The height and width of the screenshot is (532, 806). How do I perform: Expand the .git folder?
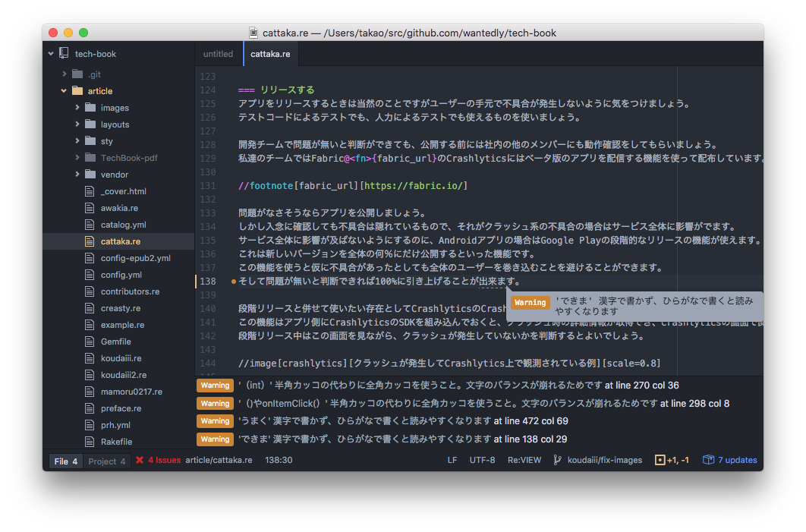point(64,74)
